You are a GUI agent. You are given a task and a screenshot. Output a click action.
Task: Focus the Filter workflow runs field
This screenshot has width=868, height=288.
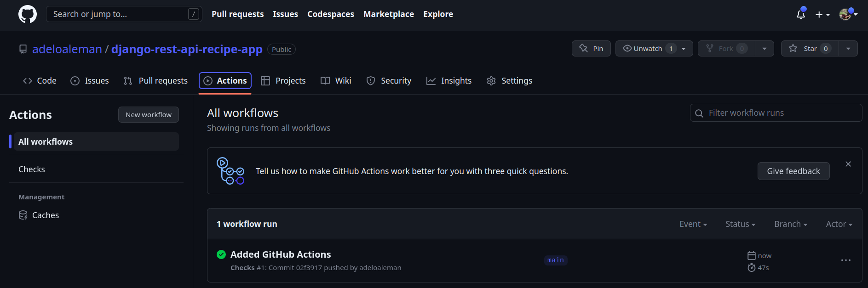[x=777, y=113]
